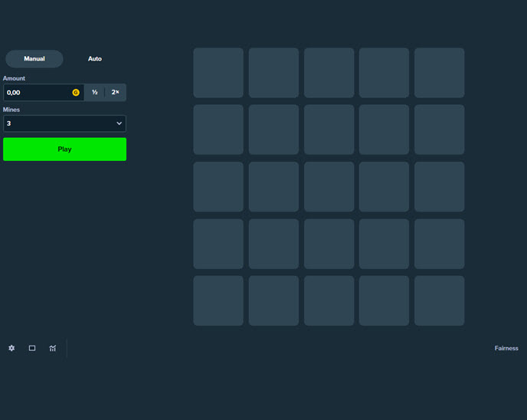This screenshot has height=420, width=527.
Task: Reveal second row, second column tile
Action: 273,130
